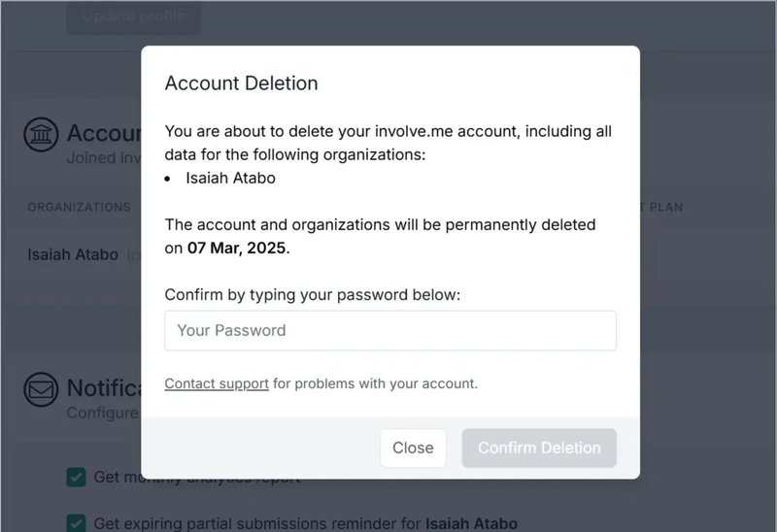
Task: Click the 'Confirm by typing your password' label
Action: pos(312,294)
